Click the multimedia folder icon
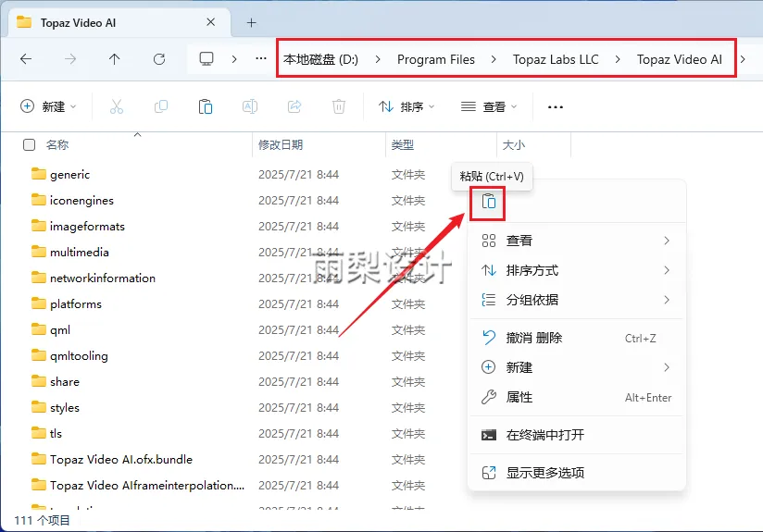 (x=39, y=252)
